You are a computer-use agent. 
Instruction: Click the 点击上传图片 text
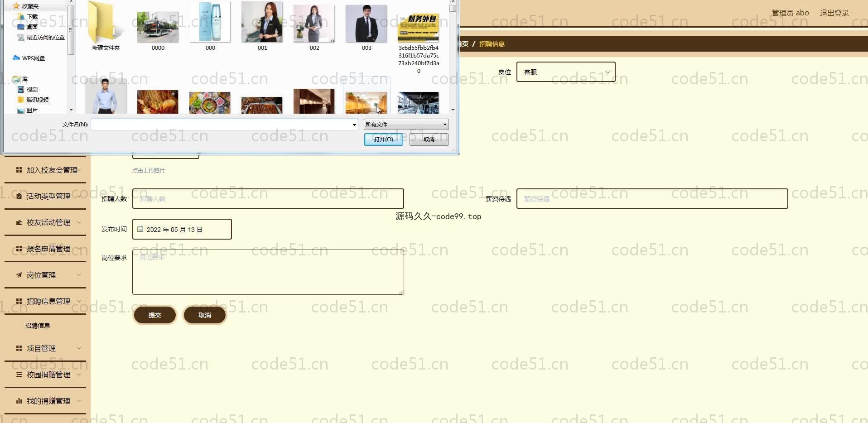pyautogui.click(x=148, y=170)
